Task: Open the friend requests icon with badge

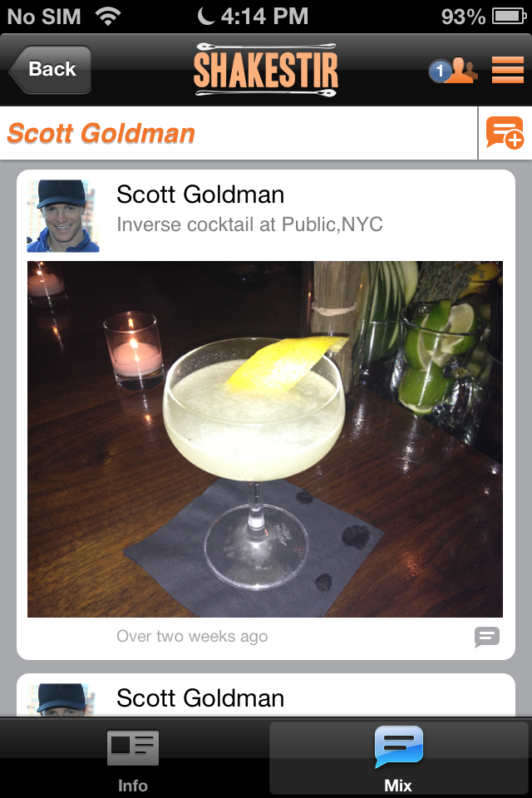Action: pos(453,70)
